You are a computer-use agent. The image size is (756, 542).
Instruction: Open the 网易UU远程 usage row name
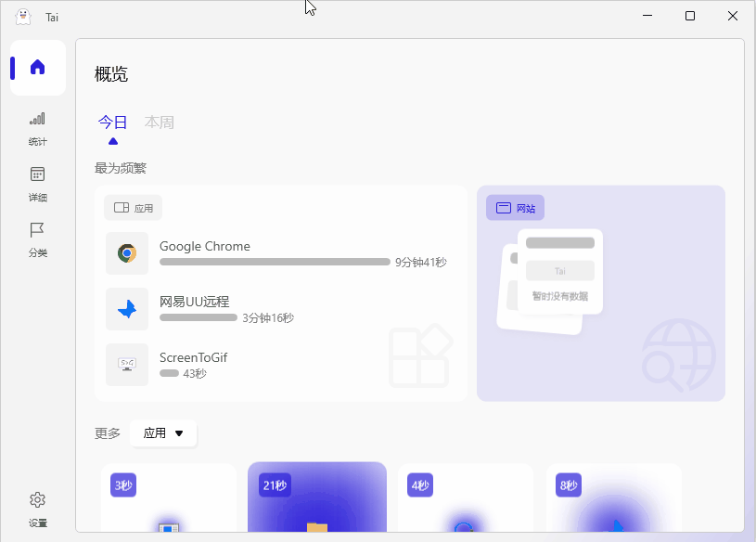coord(194,302)
